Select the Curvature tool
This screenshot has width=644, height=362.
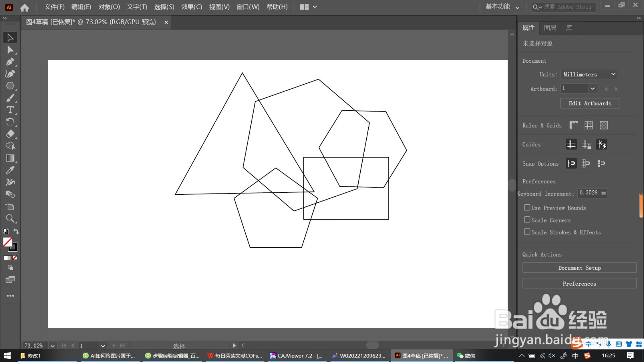10,74
